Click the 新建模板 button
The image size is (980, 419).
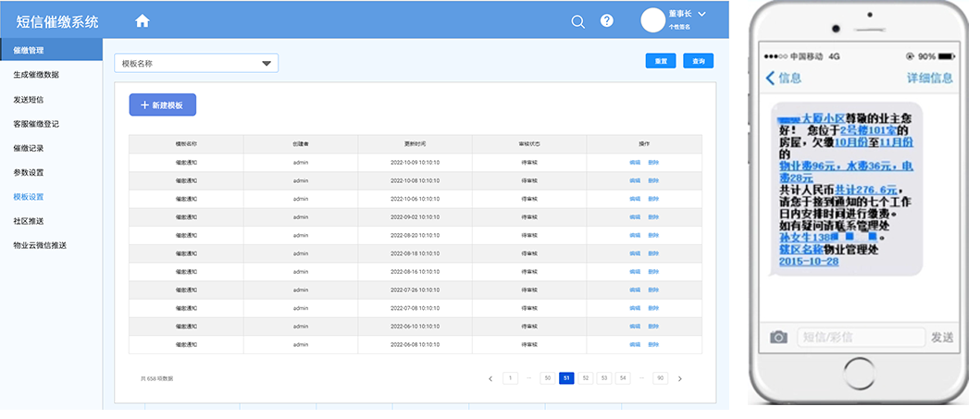162,105
